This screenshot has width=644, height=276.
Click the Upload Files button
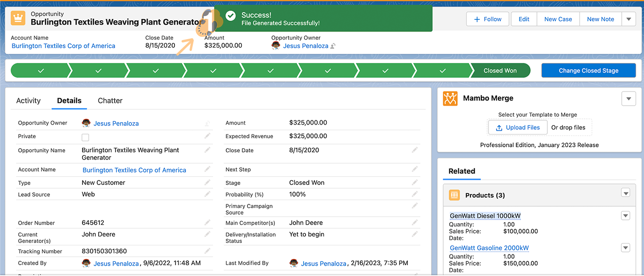[517, 127]
